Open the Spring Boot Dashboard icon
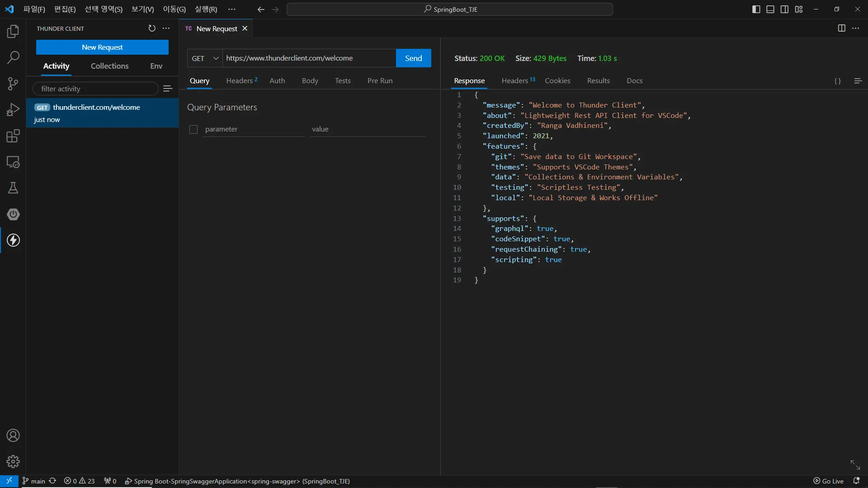This screenshot has width=868, height=488. [13, 214]
